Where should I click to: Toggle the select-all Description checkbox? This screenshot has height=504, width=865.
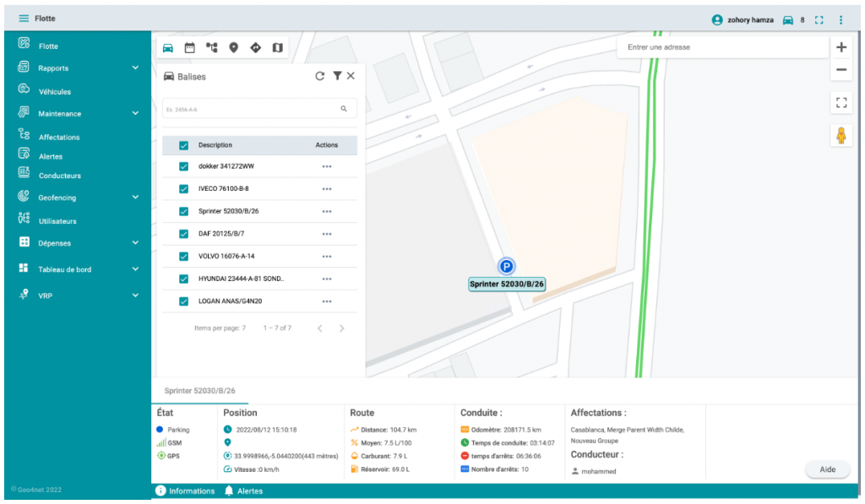(x=183, y=145)
